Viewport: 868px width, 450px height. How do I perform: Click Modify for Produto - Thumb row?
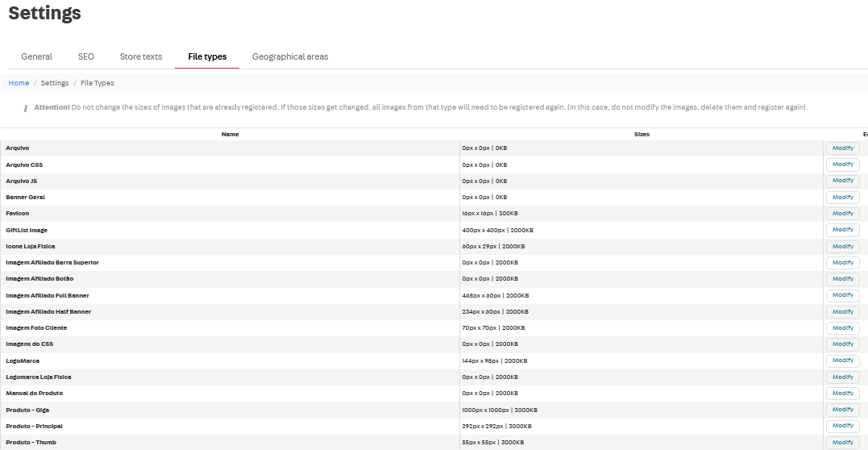click(x=842, y=443)
